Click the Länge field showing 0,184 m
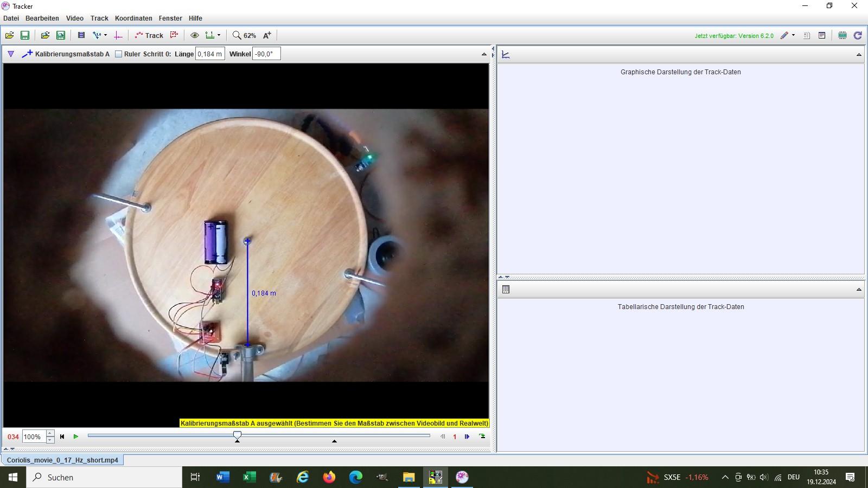The width and height of the screenshot is (868, 488). [210, 54]
